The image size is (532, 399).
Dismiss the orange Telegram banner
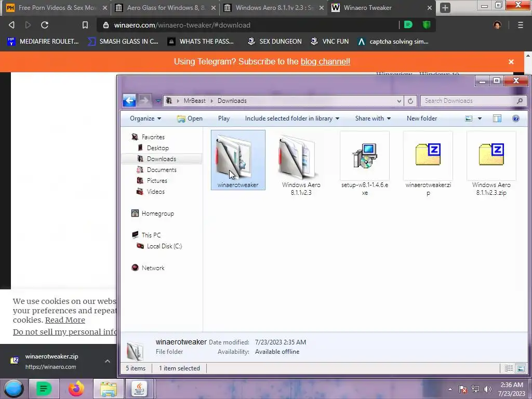(x=511, y=62)
